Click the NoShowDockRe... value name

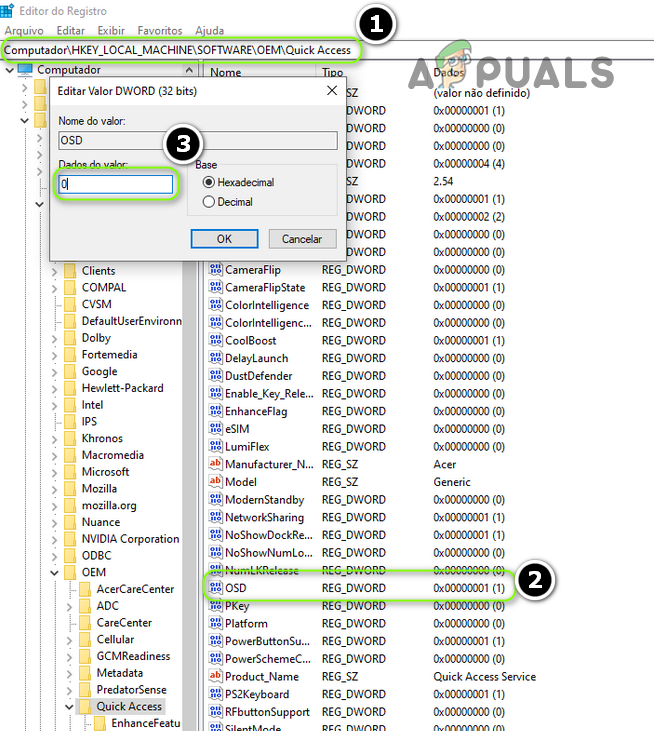(x=268, y=535)
